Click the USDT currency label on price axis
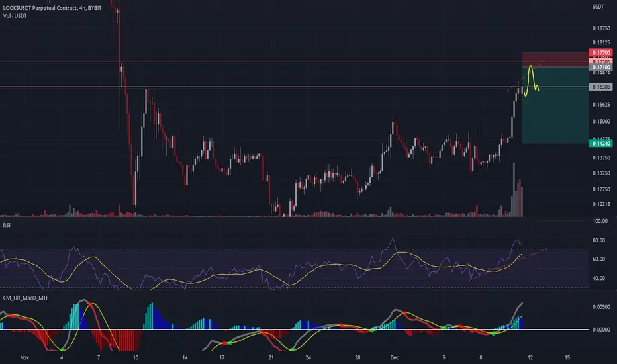 (x=598, y=7)
